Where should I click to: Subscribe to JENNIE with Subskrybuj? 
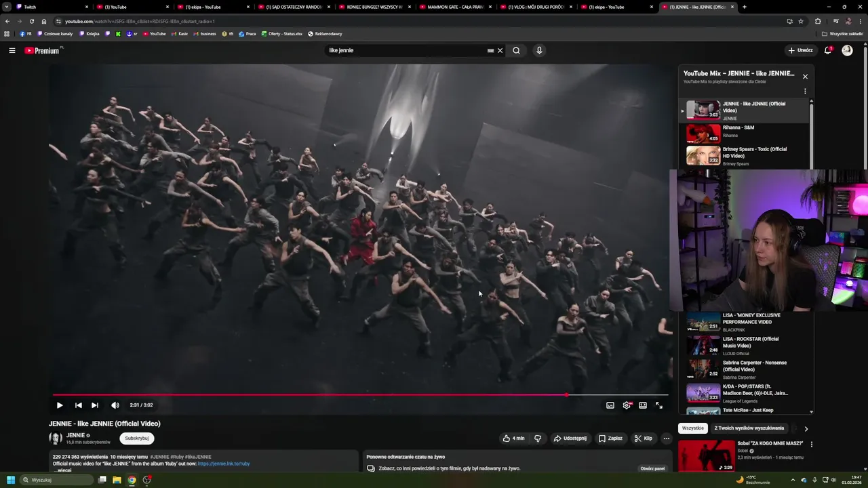point(137,439)
